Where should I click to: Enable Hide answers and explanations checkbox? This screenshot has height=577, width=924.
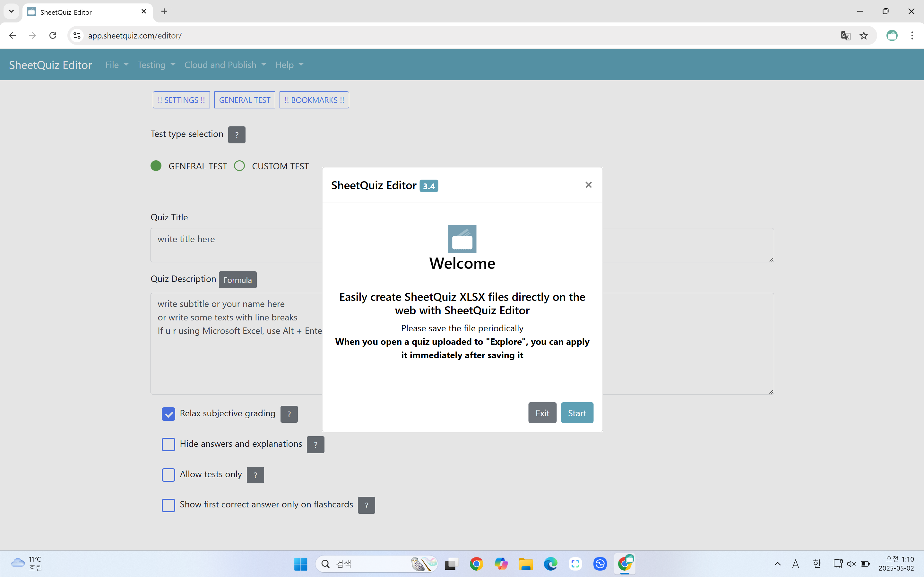(x=168, y=445)
